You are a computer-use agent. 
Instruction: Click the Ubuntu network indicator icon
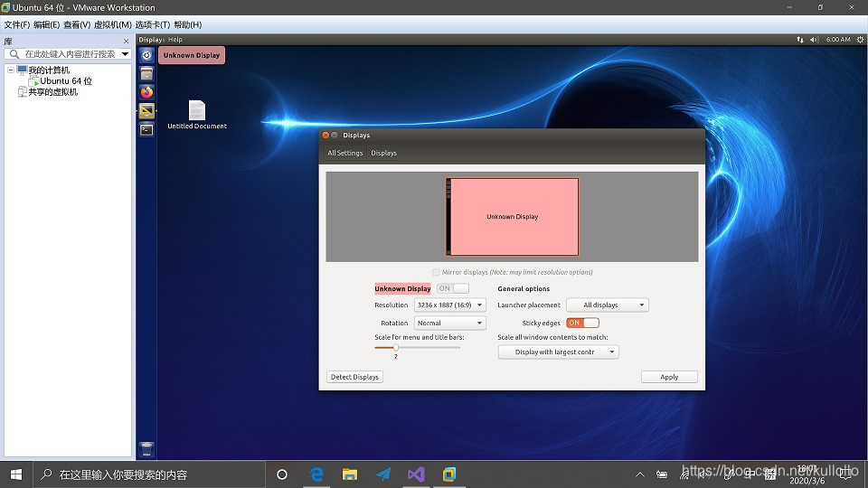click(x=800, y=40)
